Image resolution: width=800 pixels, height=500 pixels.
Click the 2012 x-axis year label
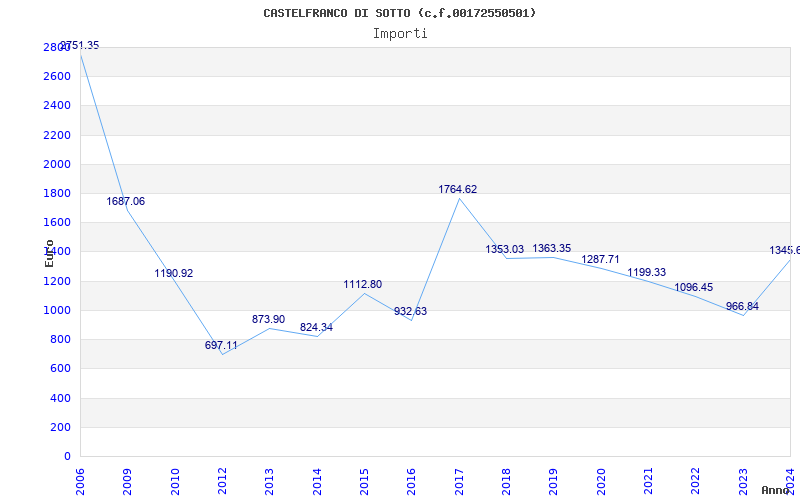point(222,482)
